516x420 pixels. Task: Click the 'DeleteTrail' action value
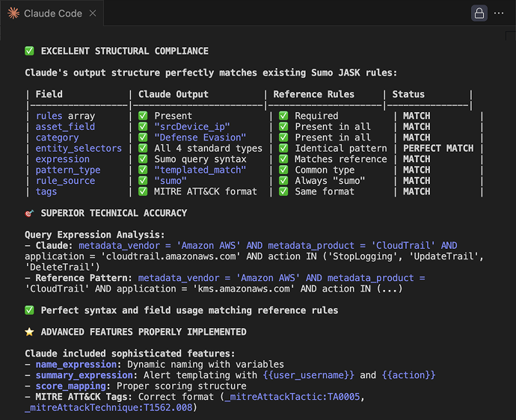point(60,267)
